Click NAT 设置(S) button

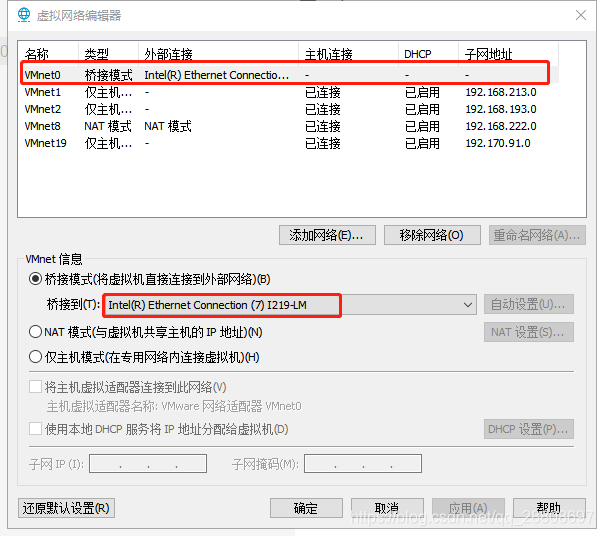tap(528, 332)
